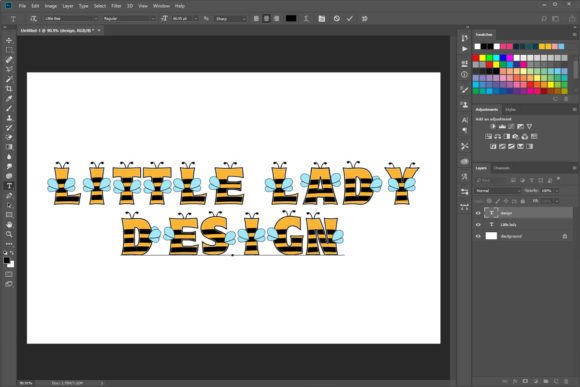The width and height of the screenshot is (580, 387).
Task: Open the font style Regular dropdown
Action: [129, 18]
